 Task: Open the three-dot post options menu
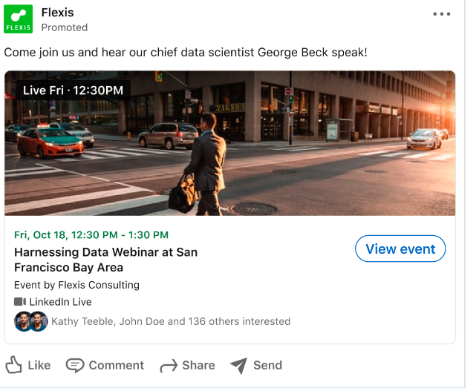[442, 14]
